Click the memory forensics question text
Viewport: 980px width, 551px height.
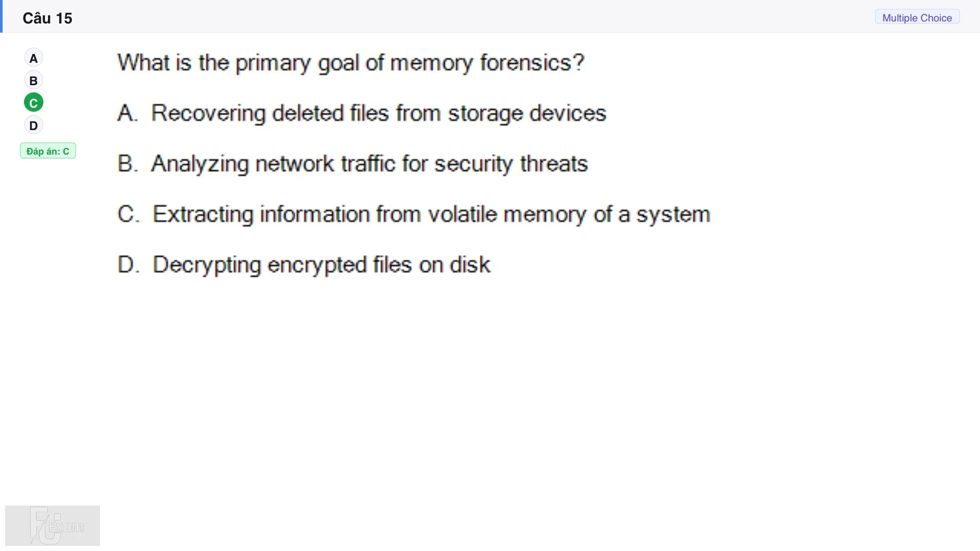351,63
